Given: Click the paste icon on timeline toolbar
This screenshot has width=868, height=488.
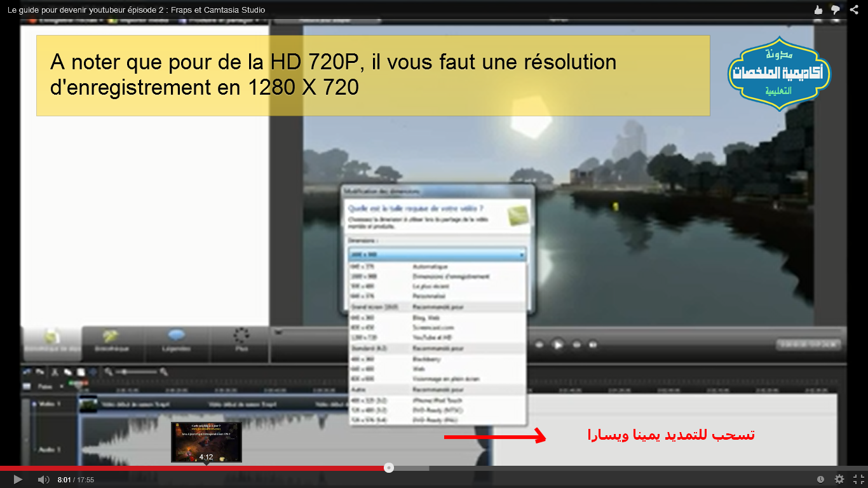Looking at the screenshot, I should (x=93, y=372).
